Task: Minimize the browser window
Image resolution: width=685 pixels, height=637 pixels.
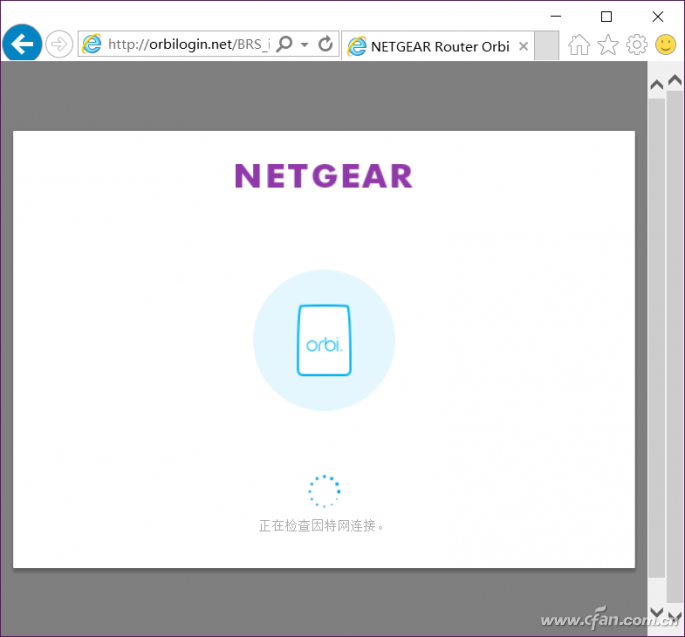Action: point(556,17)
